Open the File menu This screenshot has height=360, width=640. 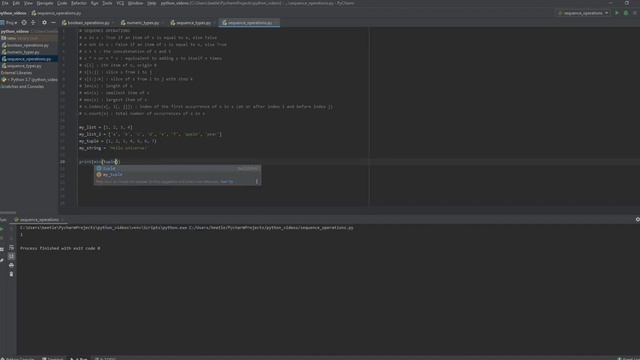point(5,3)
